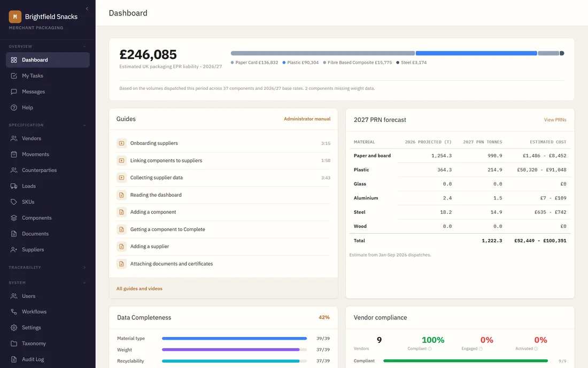Click the Suppliers add-person icon

pyautogui.click(x=14, y=249)
